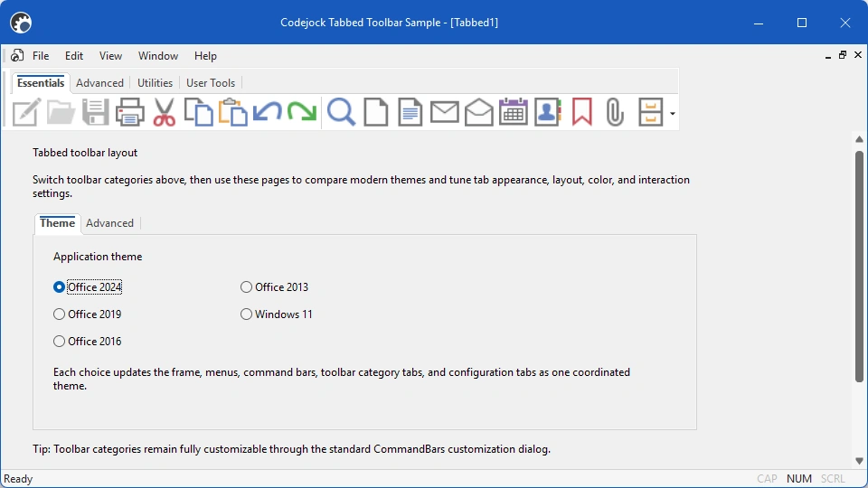Click the open envelope mail icon

click(479, 112)
